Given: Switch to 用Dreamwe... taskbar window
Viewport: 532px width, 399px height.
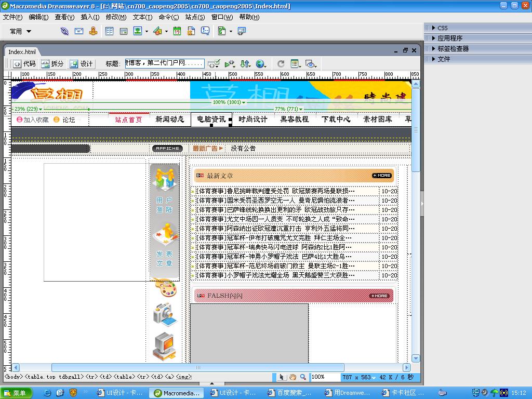Looking at the screenshot, I should coord(348,393).
